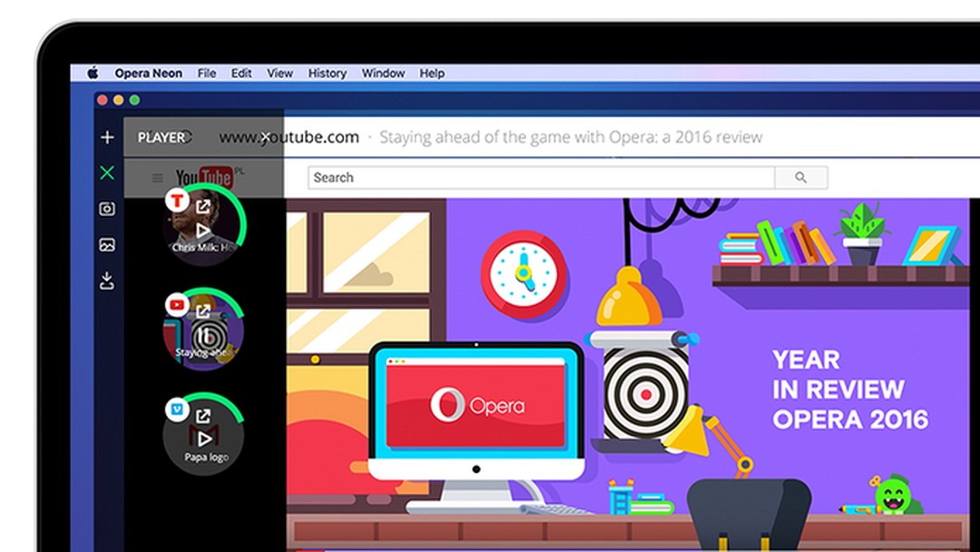
Task: Open the gallery panel from the sidebar
Action: 106,242
